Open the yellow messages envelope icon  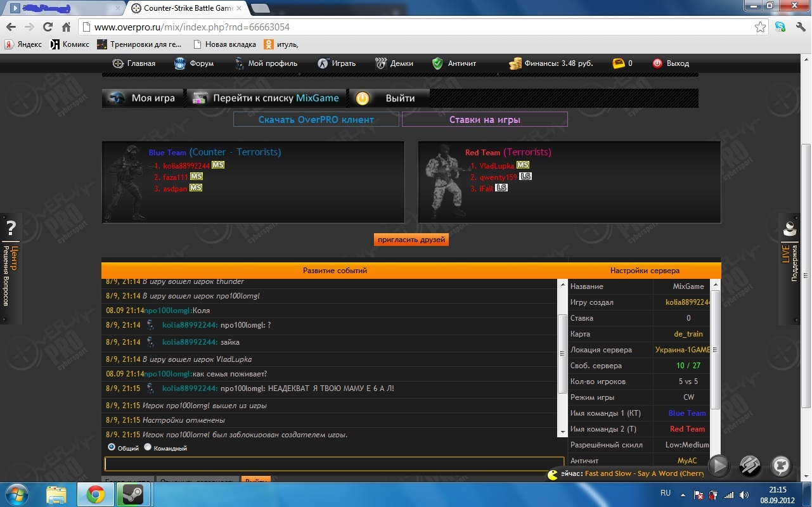pos(619,63)
